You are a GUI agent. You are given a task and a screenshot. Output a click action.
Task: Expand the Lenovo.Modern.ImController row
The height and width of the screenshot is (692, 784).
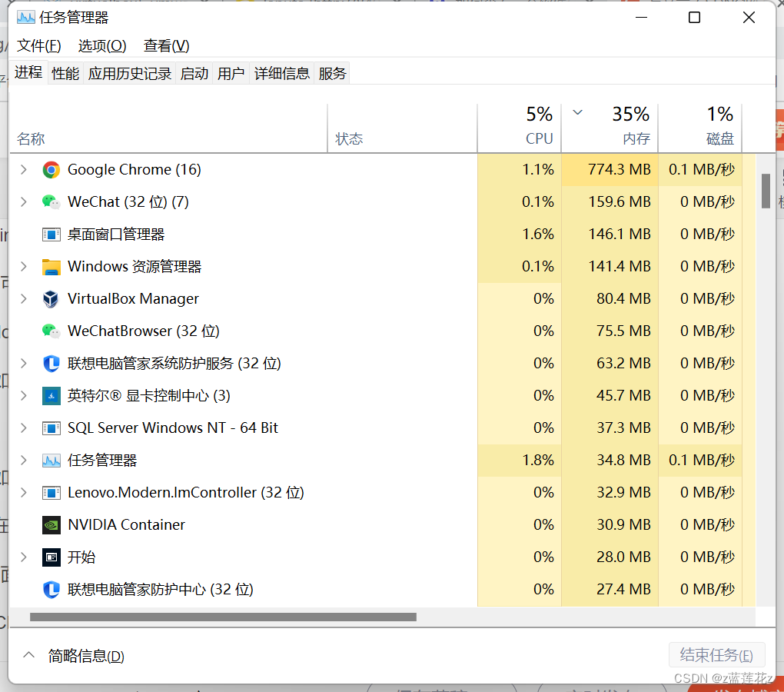[24, 493]
